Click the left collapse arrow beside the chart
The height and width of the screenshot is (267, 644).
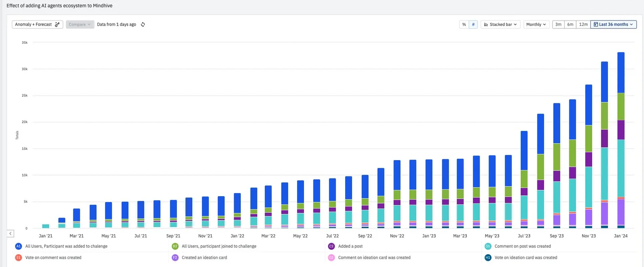pos(10,233)
